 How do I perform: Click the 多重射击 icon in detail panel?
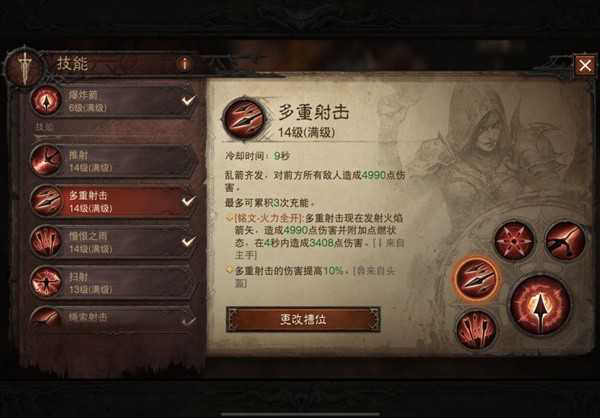pos(245,119)
